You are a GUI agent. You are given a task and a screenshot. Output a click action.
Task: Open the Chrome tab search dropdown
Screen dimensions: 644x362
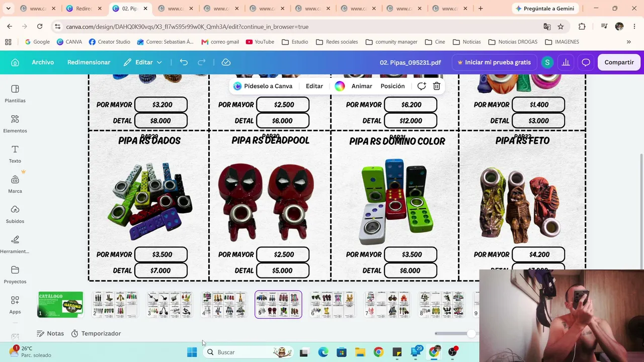[8, 9]
